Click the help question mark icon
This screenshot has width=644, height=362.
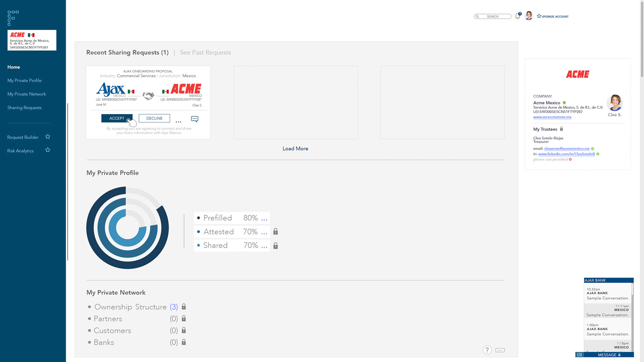point(487,350)
